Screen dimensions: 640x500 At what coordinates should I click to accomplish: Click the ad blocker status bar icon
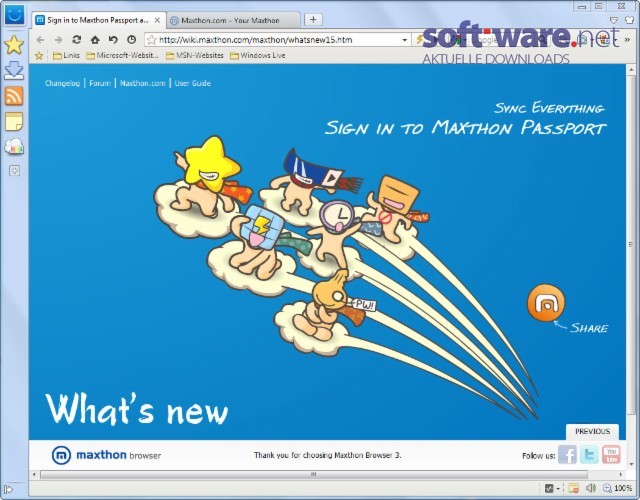pyautogui.click(x=573, y=488)
